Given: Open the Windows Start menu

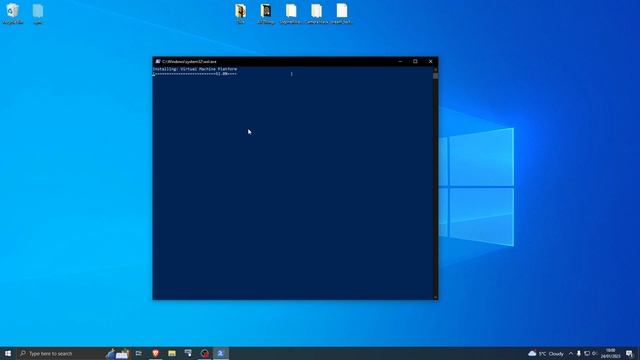Looking at the screenshot, I should [x=8, y=353].
